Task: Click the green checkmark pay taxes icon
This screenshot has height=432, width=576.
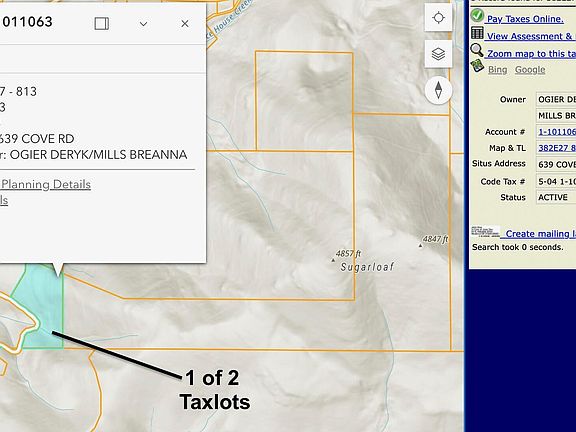Action: click(477, 15)
